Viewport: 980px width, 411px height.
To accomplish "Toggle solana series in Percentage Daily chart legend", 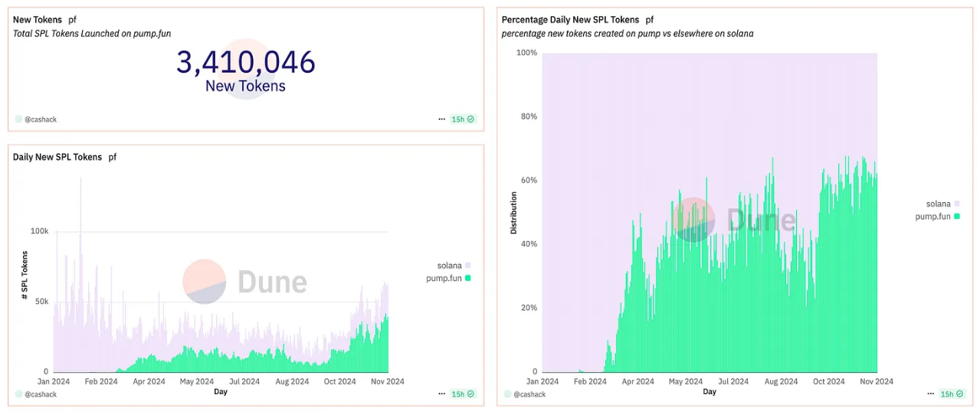I will coord(942,204).
